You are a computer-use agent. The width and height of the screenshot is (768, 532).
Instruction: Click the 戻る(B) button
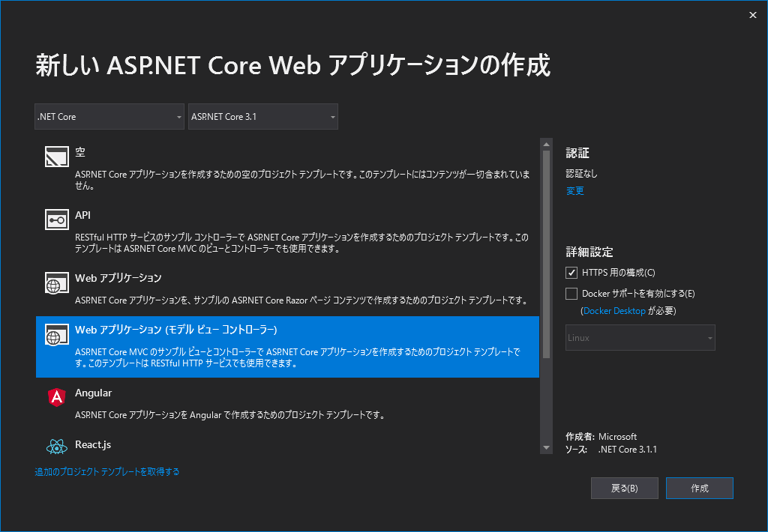tap(625, 488)
